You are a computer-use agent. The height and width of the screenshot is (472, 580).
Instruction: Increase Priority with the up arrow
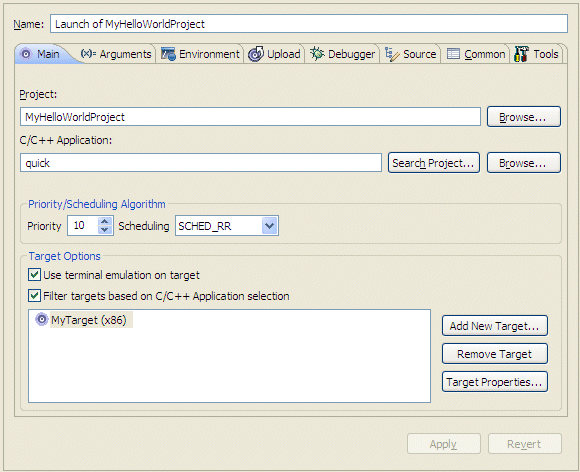[105, 222]
